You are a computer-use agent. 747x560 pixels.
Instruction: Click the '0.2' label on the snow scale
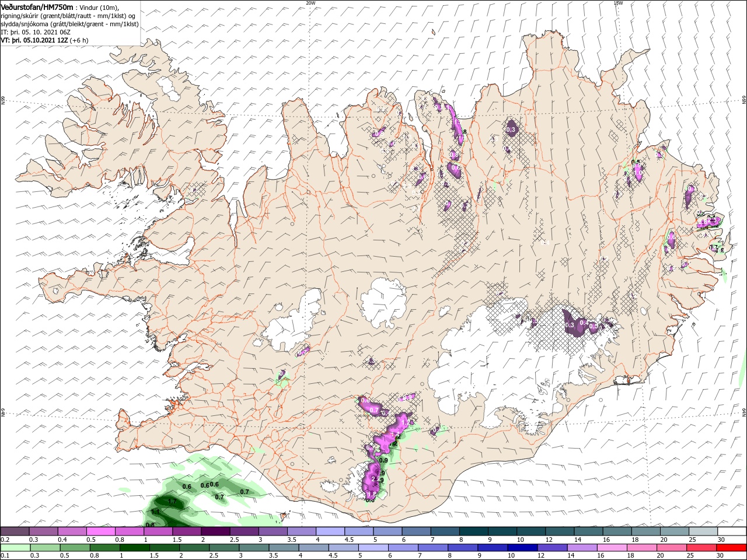(x=5, y=540)
